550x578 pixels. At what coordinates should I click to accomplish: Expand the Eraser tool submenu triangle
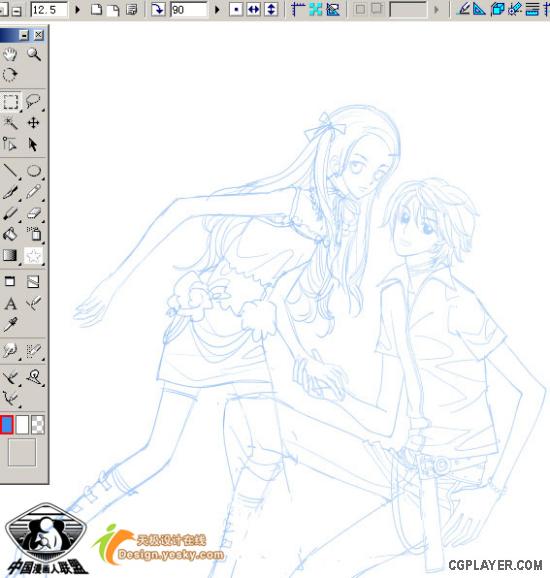(x=43, y=221)
